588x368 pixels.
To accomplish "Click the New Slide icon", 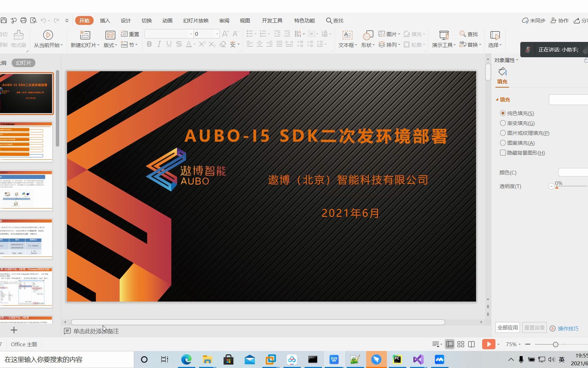I will (x=85, y=35).
